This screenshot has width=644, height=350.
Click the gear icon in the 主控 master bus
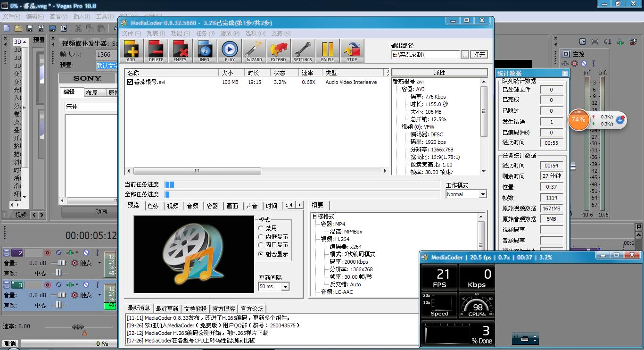[574, 63]
